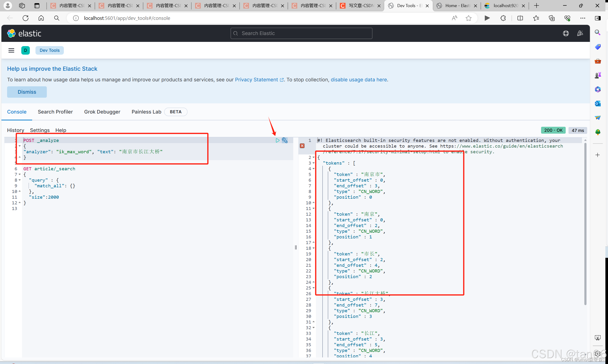Open the Grok Debugger tab
Image resolution: width=608 pixels, height=364 pixels.
[102, 112]
